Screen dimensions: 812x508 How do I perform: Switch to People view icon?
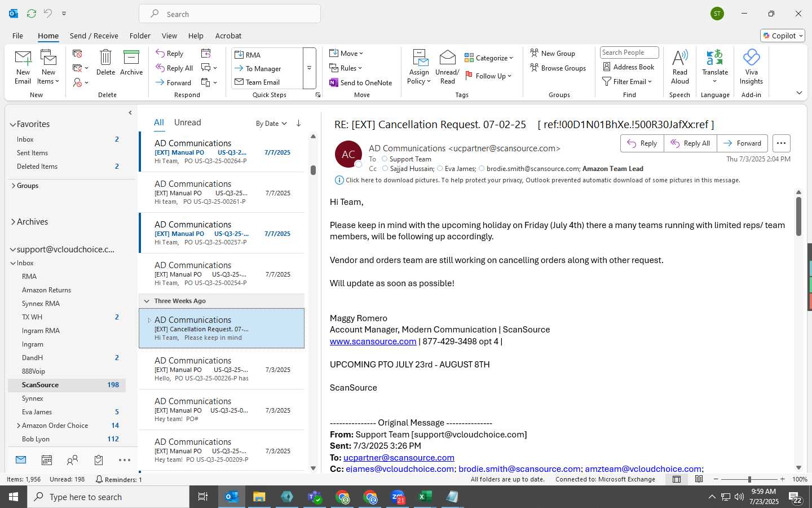click(72, 460)
